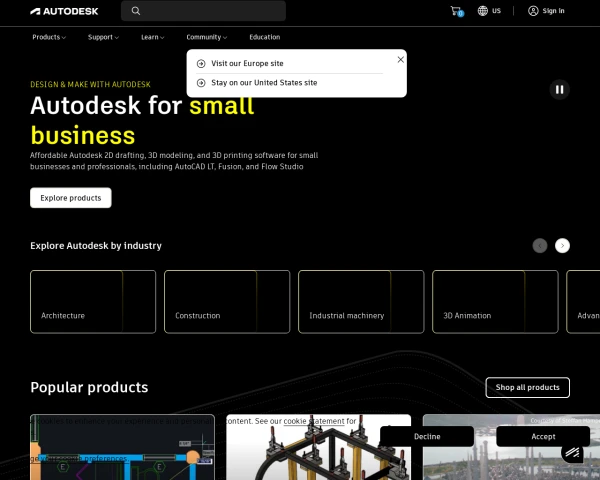The height and width of the screenshot is (480, 600).
Task: Click the search magnifier icon
Action: click(x=136, y=11)
